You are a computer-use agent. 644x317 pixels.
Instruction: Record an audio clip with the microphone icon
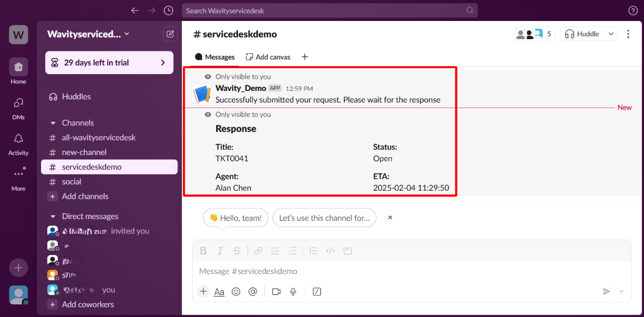coord(293,292)
